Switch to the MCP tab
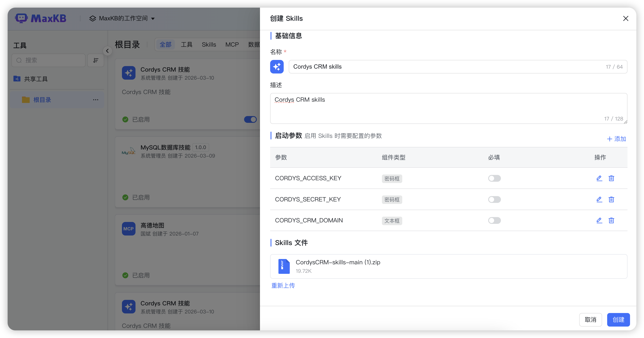This screenshot has height=338, width=644. [x=232, y=44]
